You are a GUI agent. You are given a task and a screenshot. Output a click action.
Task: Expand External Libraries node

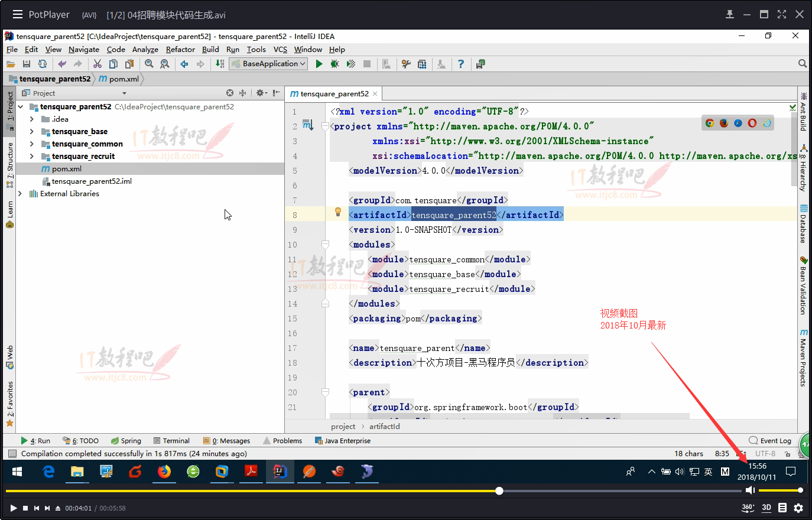[x=20, y=194]
